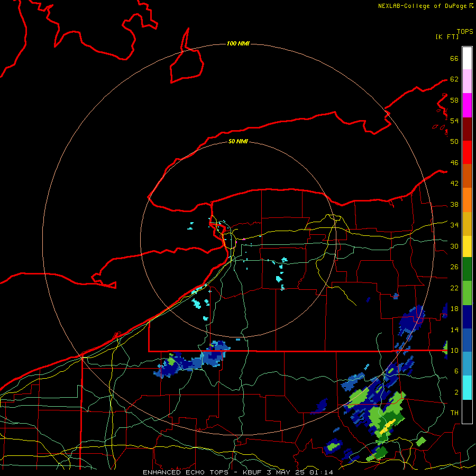Screen dimensions: 476x476
Task: Click the medium blue legend swatch
Action: point(467,340)
